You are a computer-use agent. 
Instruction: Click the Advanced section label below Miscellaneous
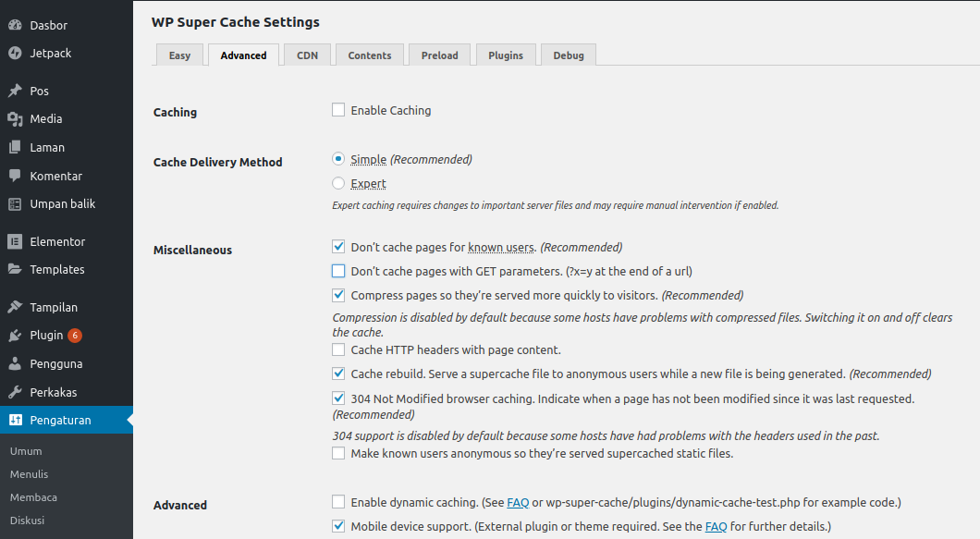coord(180,505)
